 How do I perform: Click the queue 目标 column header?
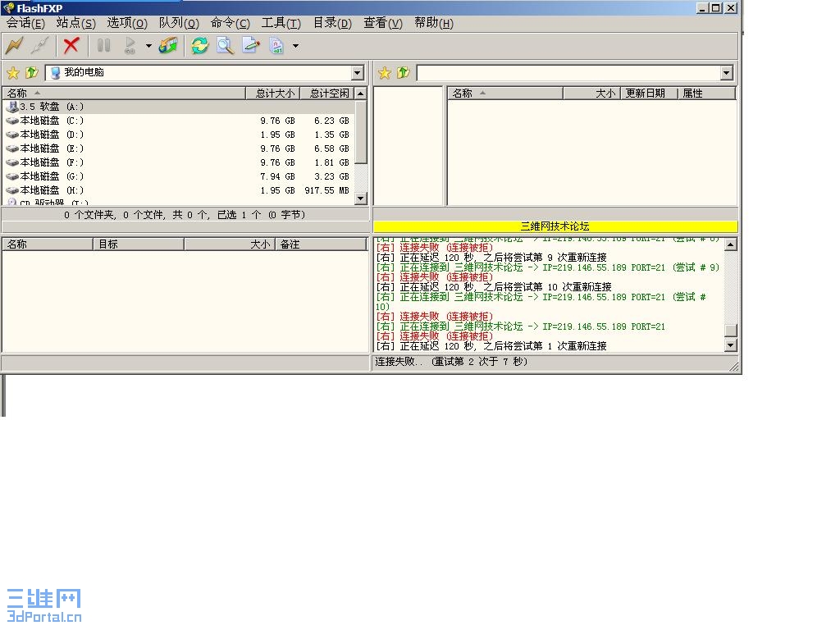(139, 244)
